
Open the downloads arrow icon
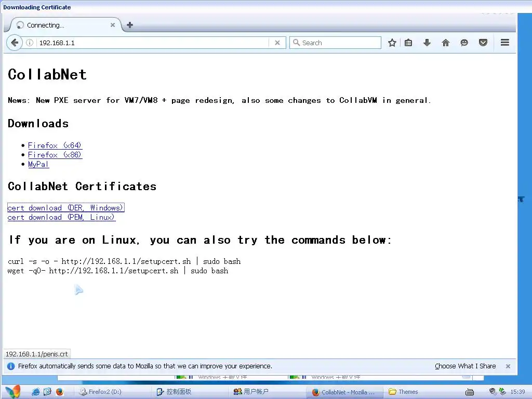click(x=427, y=43)
